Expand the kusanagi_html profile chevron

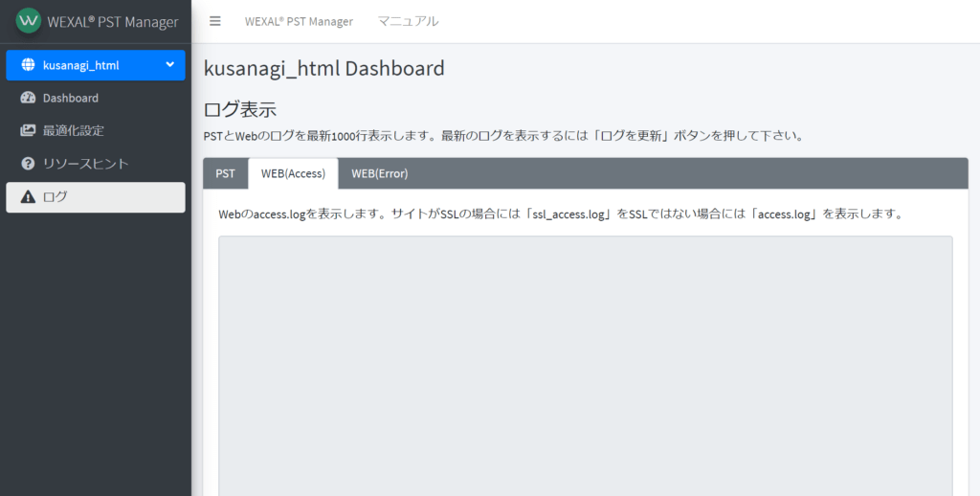(170, 64)
